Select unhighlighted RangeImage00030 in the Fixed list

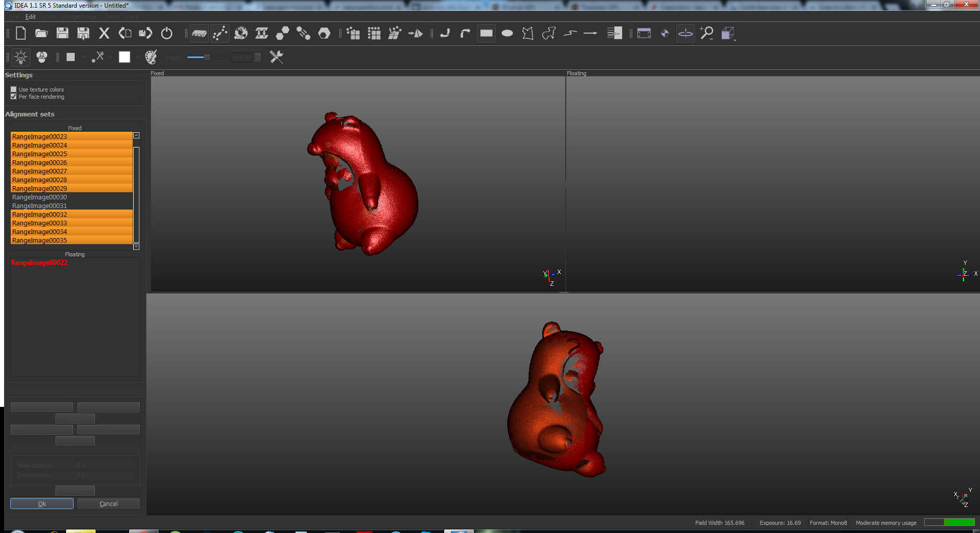click(72, 197)
